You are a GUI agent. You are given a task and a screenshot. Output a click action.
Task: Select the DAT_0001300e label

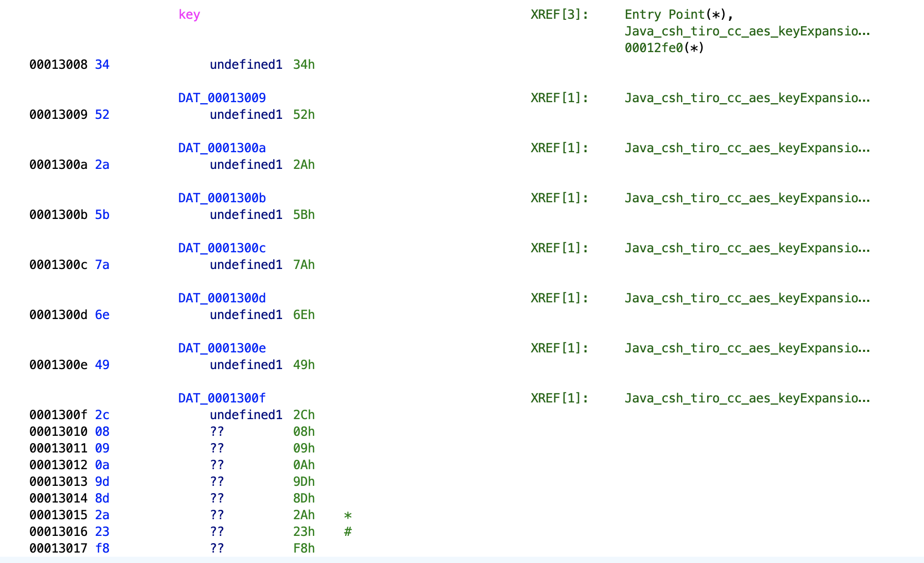(222, 348)
